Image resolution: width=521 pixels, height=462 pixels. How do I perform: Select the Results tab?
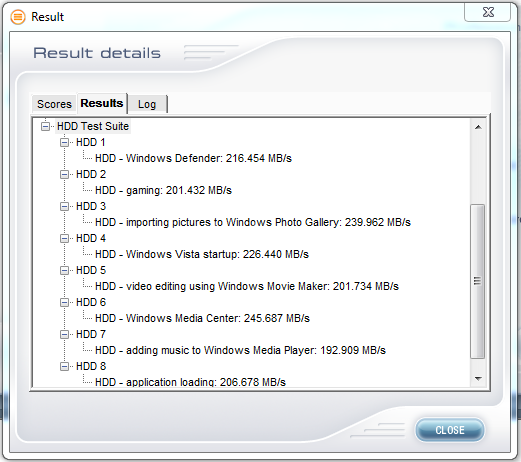coord(102,103)
